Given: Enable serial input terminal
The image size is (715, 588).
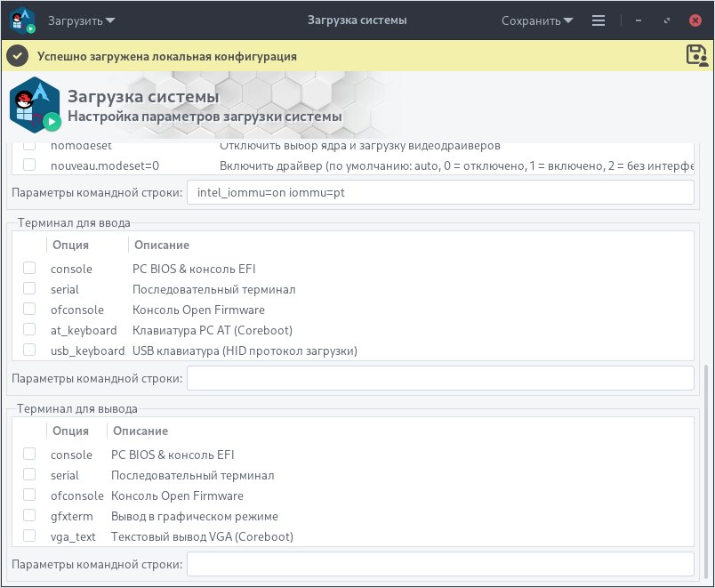Looking at the screenshot, I should pos(28,289).
